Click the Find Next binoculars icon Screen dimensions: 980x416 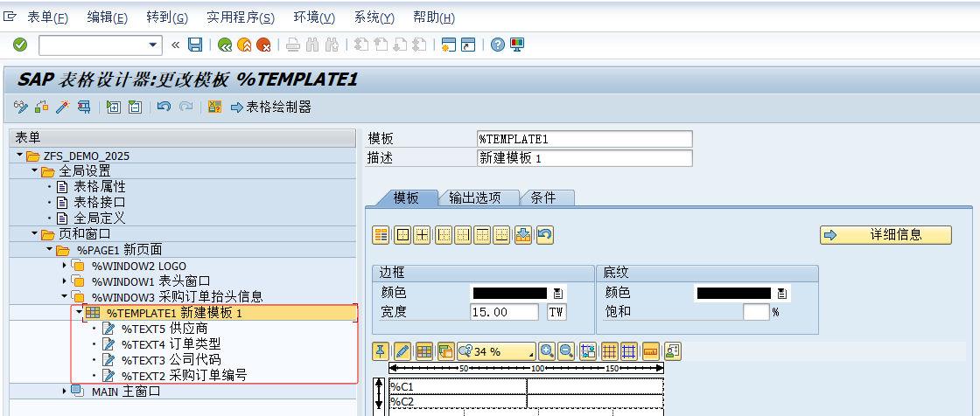(332, 45)
